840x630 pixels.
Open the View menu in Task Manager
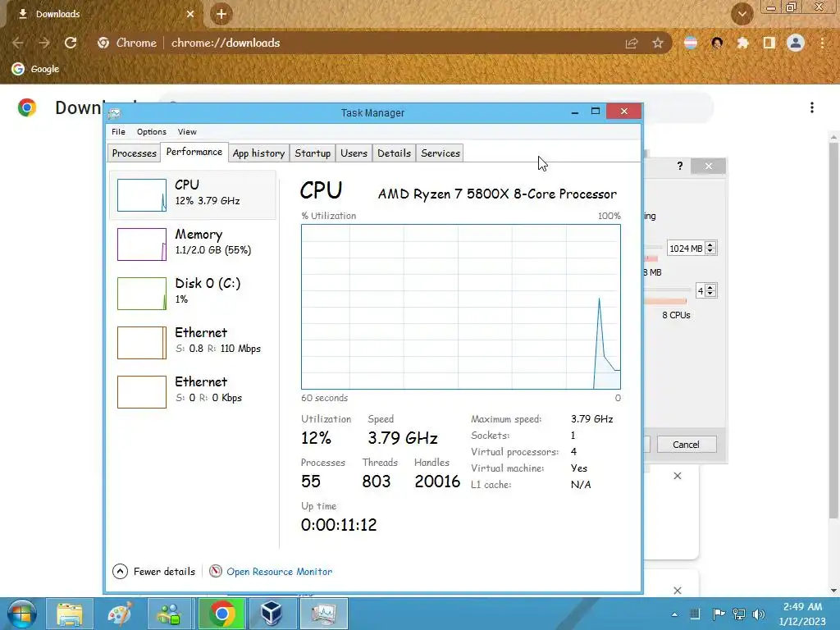pos(187,132)
